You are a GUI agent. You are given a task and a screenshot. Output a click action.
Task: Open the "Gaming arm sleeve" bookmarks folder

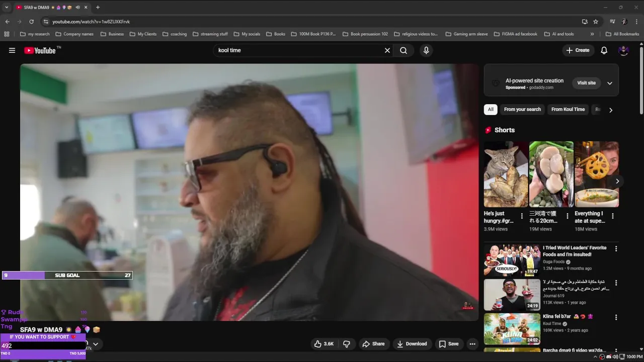coord(466,34)
